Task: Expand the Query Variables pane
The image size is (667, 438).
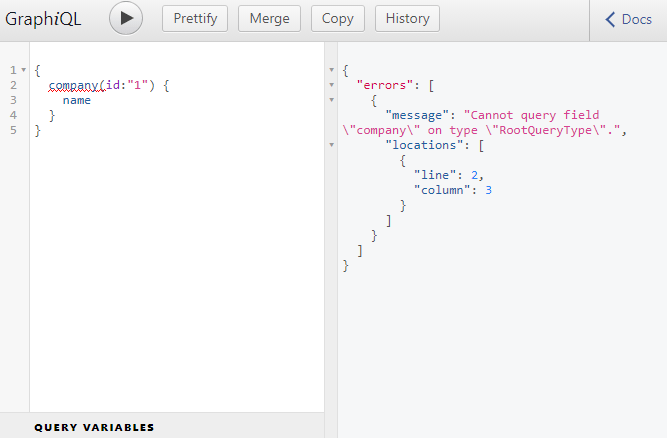Action: (x=94, y=427)
